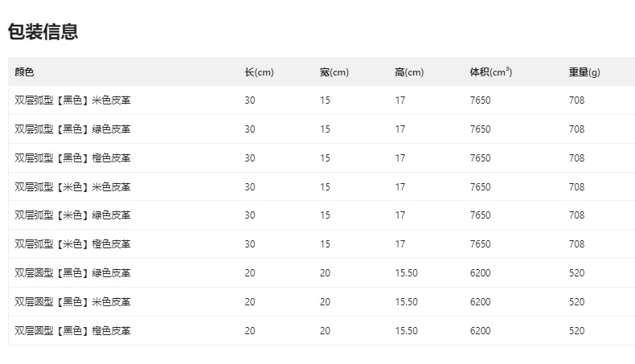635x364 pixels.
Task: Select row 双层圆型【黑色】绿色皮革
Action: (72, 273)
